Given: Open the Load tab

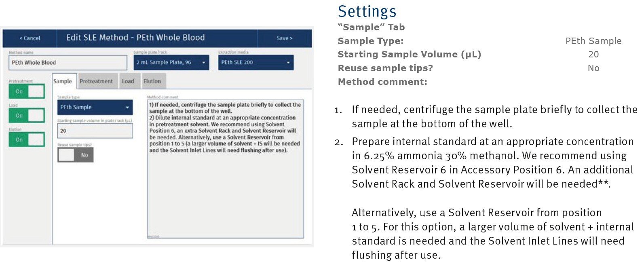Looking at the screenshot, I should point(128,81).
